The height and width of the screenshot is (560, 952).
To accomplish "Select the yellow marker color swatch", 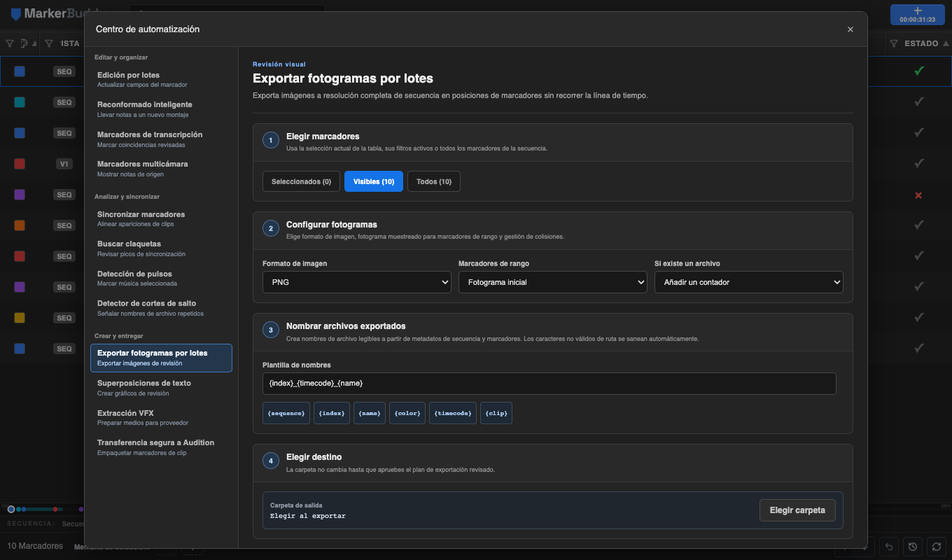I will click(x=20, y=318).
